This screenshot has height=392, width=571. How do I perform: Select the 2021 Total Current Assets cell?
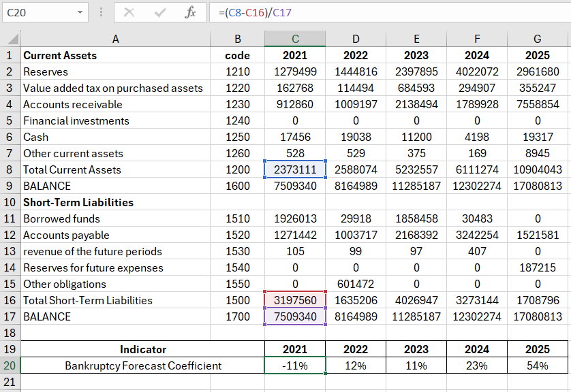(x=294, y=169)
